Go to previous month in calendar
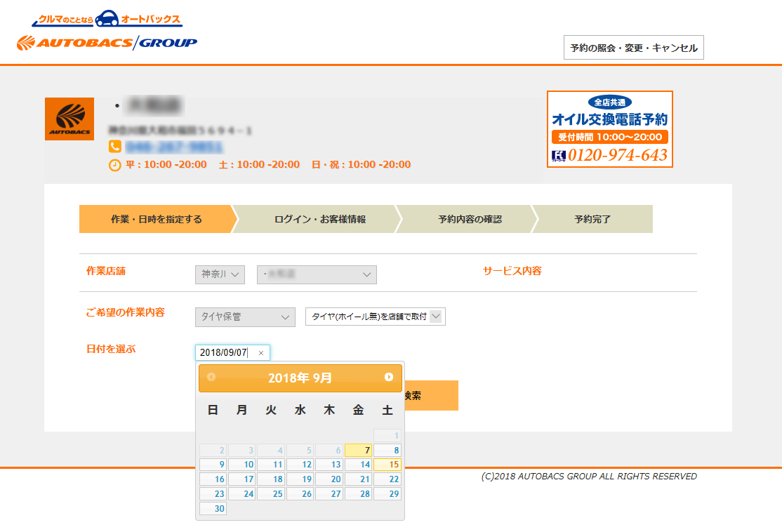Screen dimensions: 782x532 tap(211, 378)
